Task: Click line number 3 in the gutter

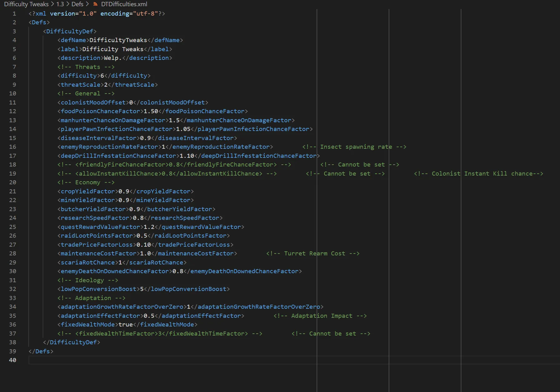Action: (14, 31)
